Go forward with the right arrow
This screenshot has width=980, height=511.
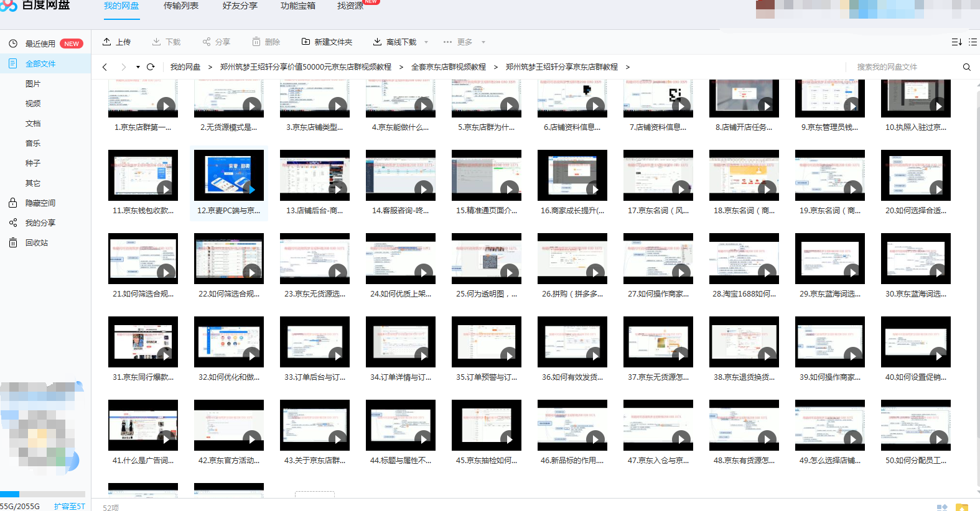tap(123, 67)
